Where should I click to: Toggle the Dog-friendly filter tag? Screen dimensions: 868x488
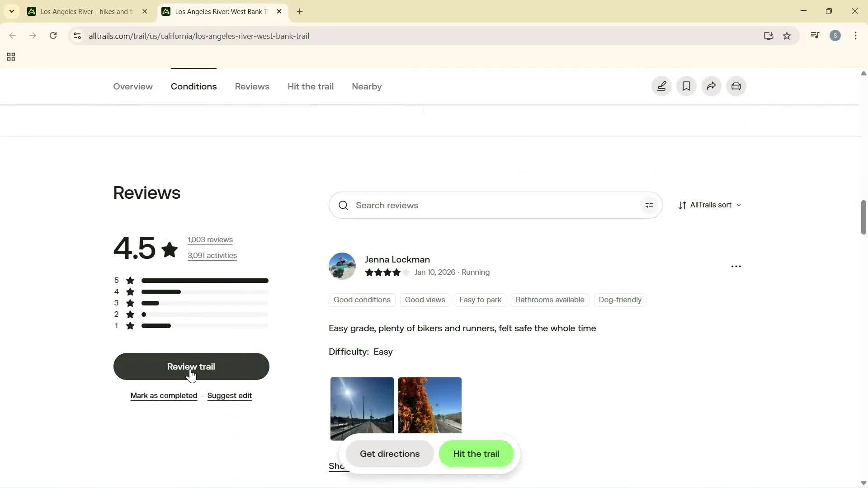pos(620,300)
